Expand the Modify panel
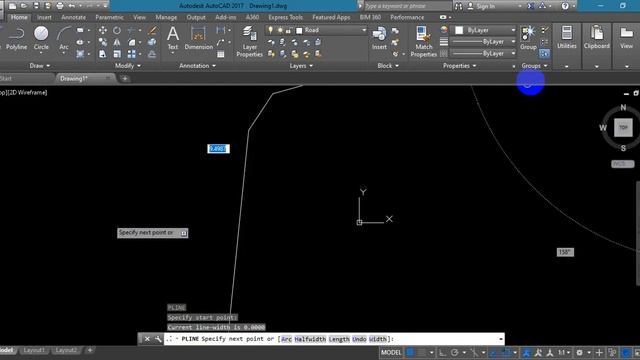This screenshot has height=360, width=640. 128,66
